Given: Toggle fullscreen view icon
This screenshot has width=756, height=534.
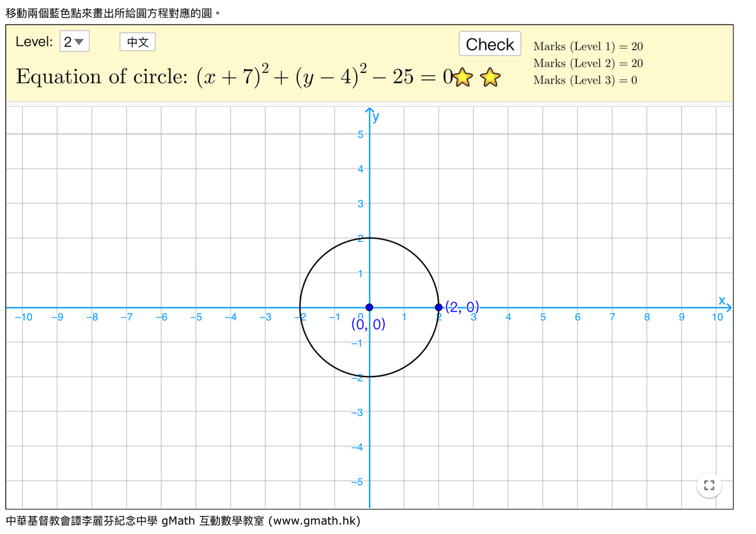Looking at the screenshot, I should pos(709,486).
